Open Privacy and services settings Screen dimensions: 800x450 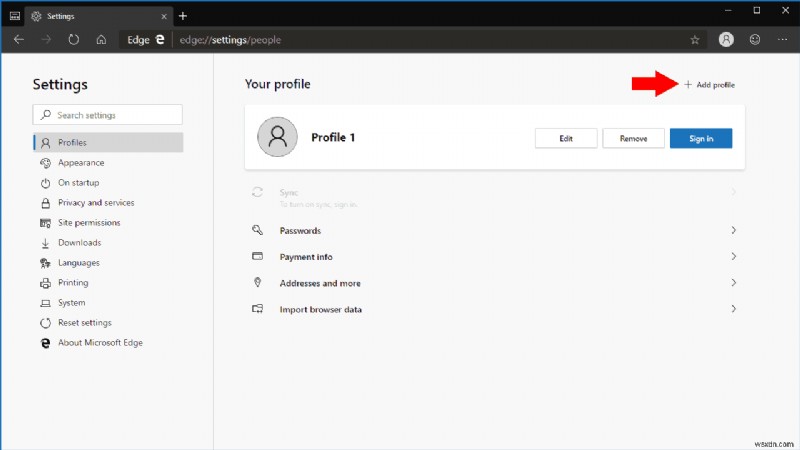[108, 203]
